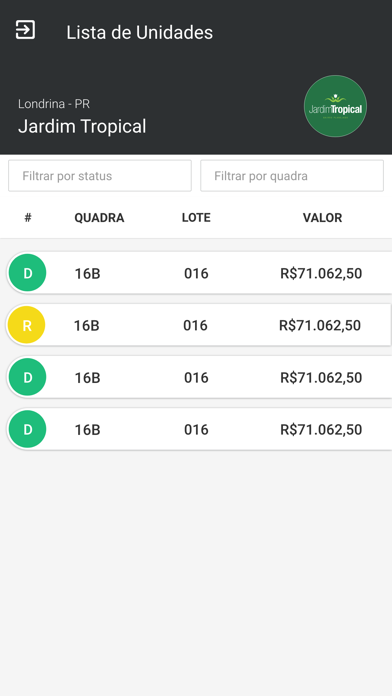Click the # column header
The width and height of the screenshot is (392, 696).
pos(28,218)
